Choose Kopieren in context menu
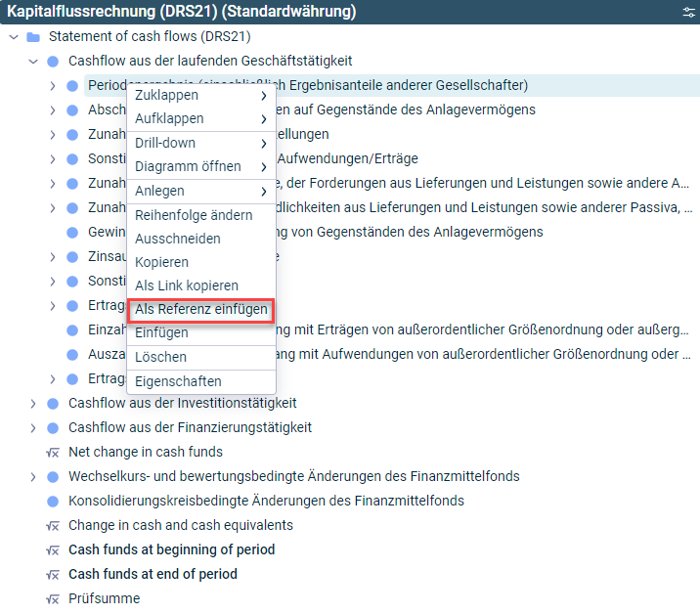This screenshot has height=614, width=700. tap(201, 262)
